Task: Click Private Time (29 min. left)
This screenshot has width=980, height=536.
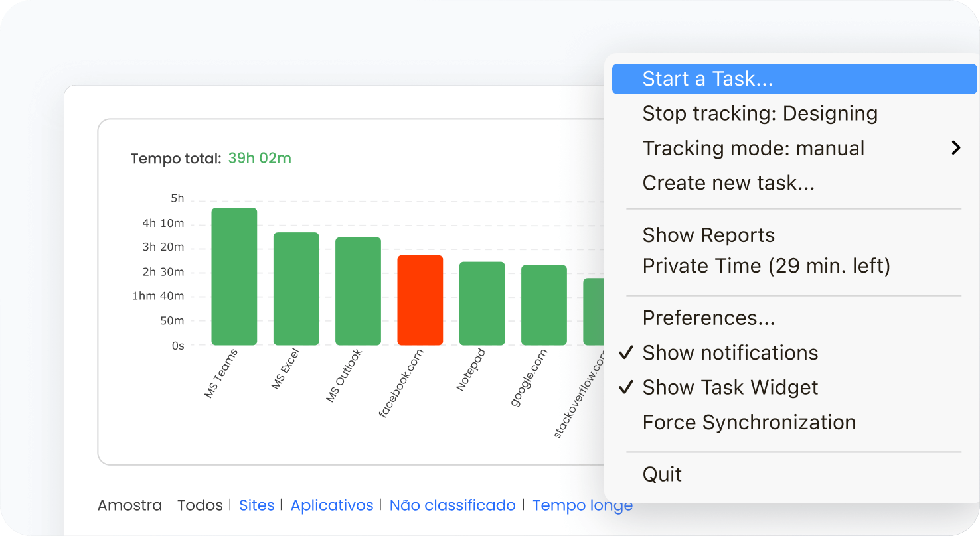Action: [766, 266]
